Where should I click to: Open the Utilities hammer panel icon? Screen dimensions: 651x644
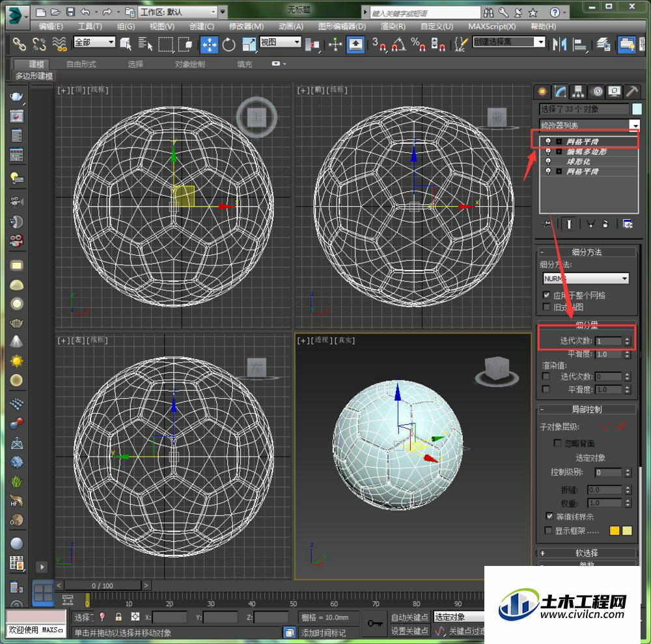point(632,92)
